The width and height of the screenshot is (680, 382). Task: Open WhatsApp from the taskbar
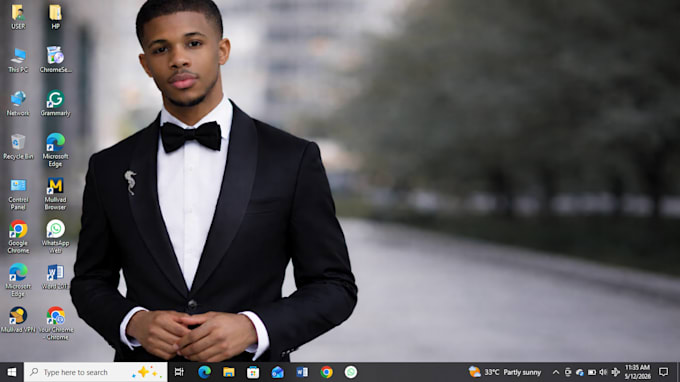click(351, 372)
